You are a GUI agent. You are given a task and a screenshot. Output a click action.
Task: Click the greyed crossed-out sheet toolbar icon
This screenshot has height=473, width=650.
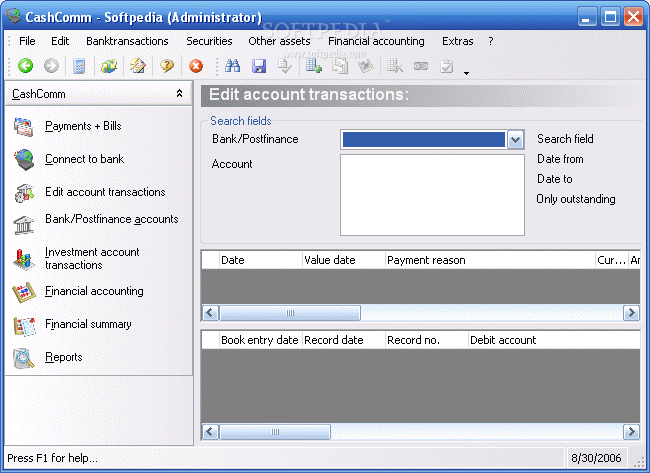[366, 66]
